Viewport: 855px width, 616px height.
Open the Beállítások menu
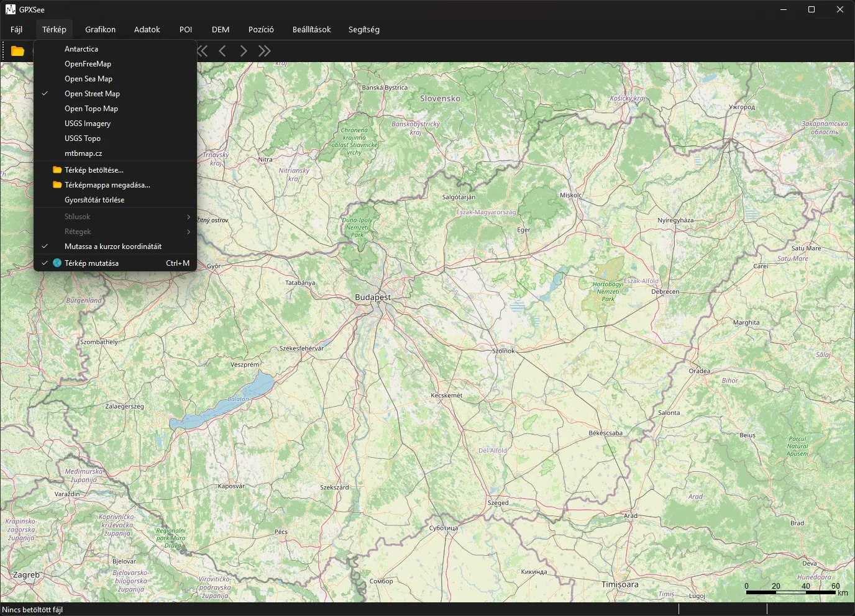(x=312, y=29)
